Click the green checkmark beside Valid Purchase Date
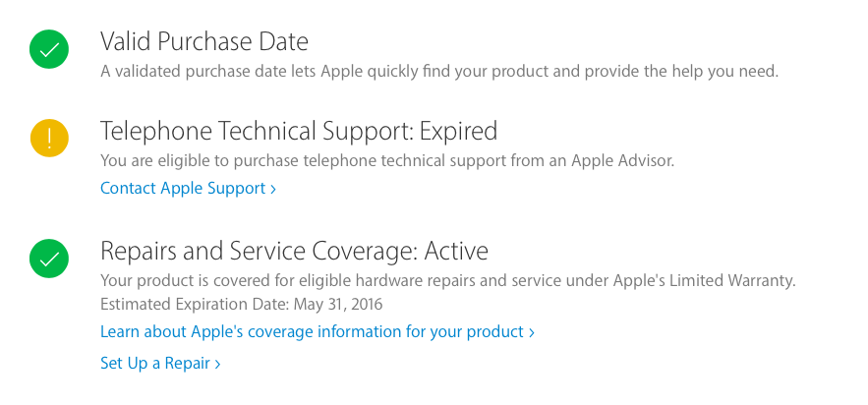Screen dimensions: 868x405 point(48,49)
